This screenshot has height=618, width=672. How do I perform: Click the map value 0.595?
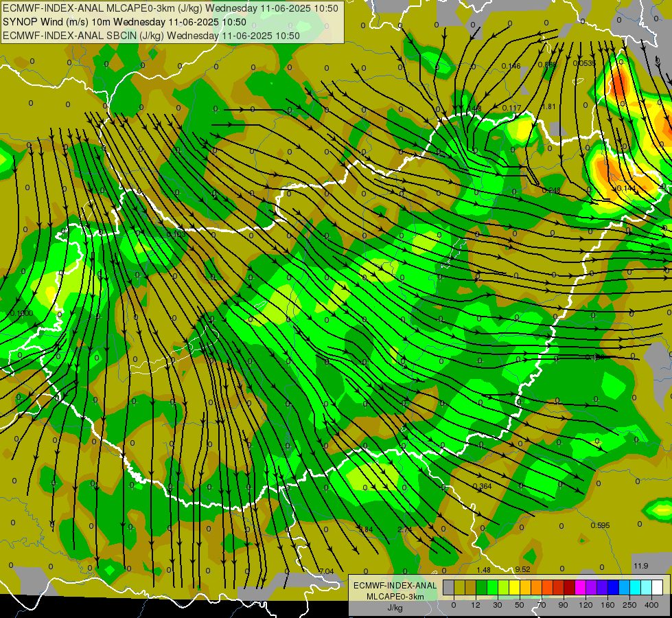click(x=600, y=525)
